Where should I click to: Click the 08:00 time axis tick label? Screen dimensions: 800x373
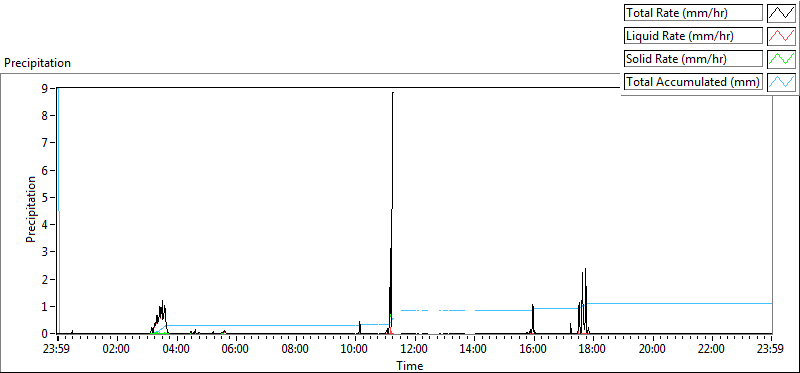coord(295,350)
